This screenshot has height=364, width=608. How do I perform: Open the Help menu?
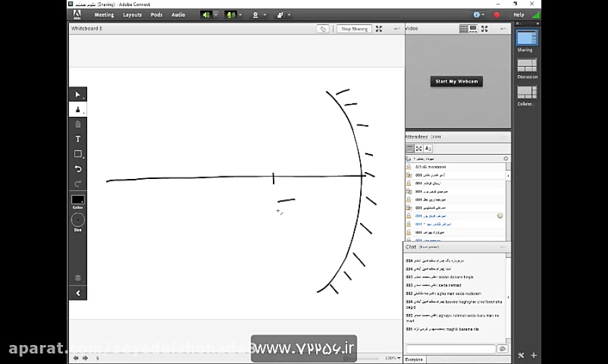coord(518,15)
